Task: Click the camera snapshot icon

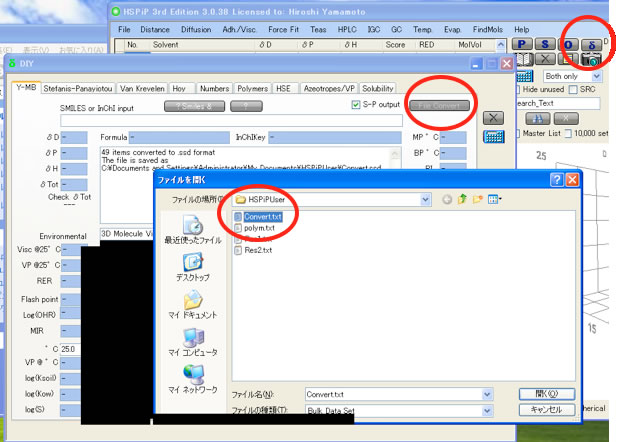Action: pos(591,59)
